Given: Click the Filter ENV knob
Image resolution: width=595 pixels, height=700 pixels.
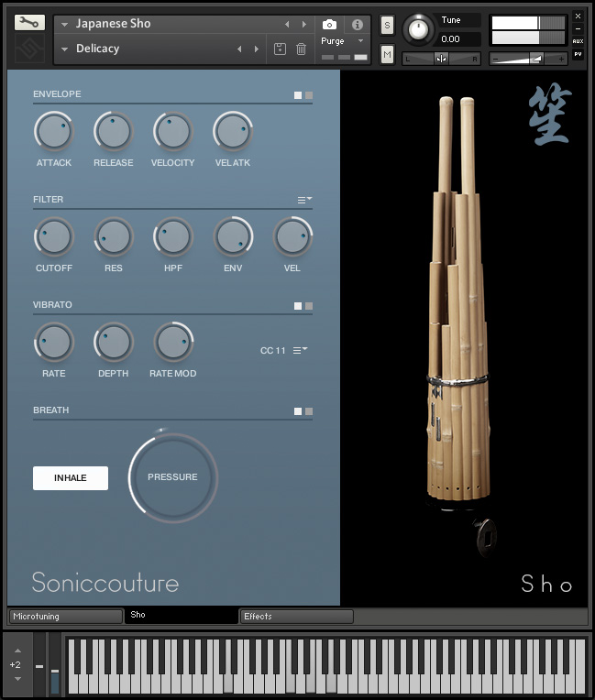Looking at the screenshot, I should (x=233, y=237).
